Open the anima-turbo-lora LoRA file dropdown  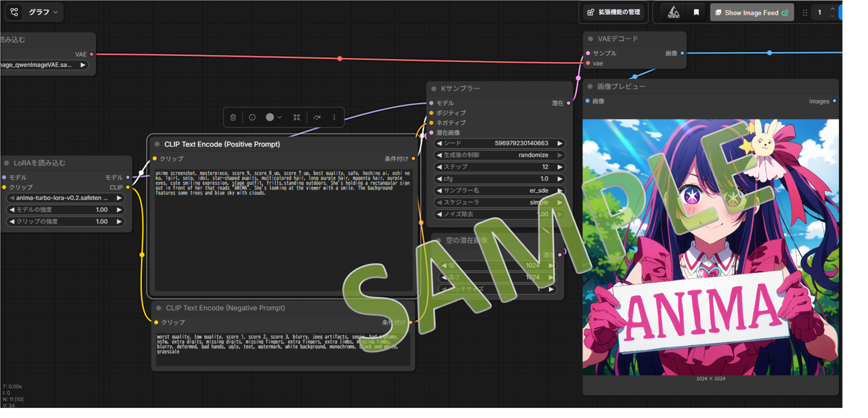tap(65, 198)
